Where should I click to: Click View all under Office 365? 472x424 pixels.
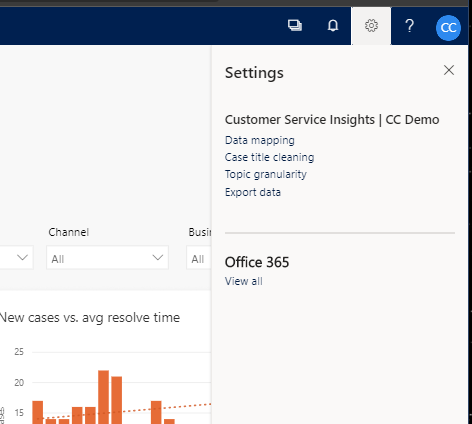[x=244, y=281]
